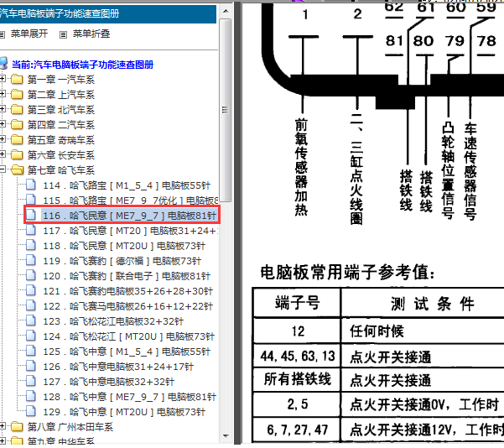504x448 pixels.
Task: Select folder icon of 第三章 北汽车系
Action: pos(17,109)
